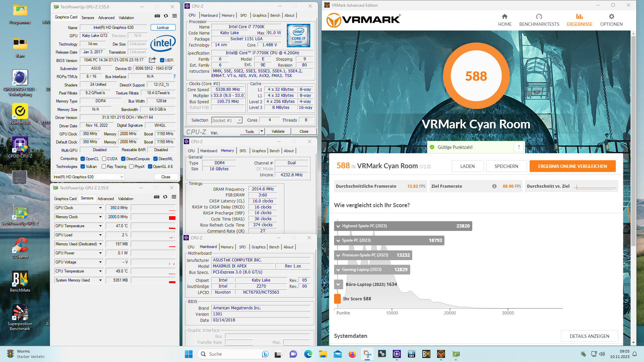The height and width of the screenshot is (362, 644).
Task: Click the Windows Start button
Action: (189, 354)
